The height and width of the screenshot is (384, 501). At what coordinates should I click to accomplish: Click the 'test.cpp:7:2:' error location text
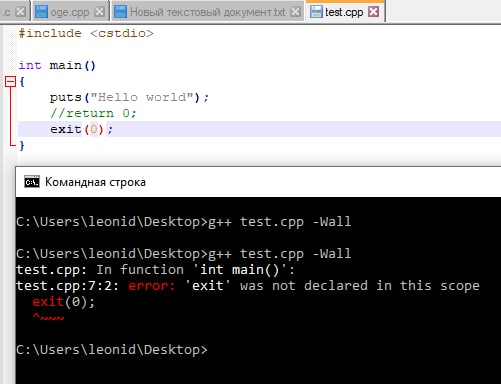coord(67,286)
